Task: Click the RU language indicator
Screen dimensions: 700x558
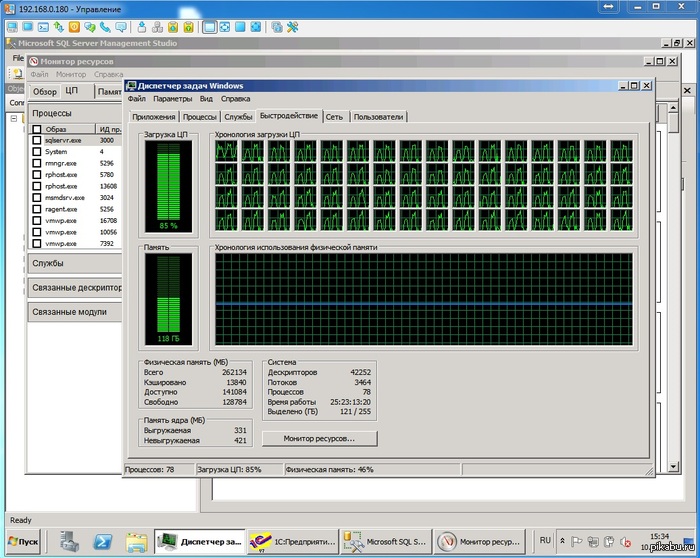Action: coord(545,541)
